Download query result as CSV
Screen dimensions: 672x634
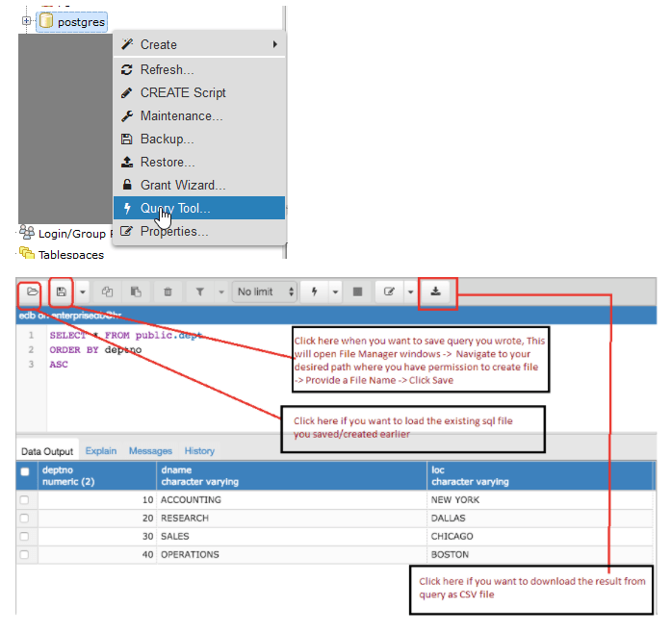point(436,292)
